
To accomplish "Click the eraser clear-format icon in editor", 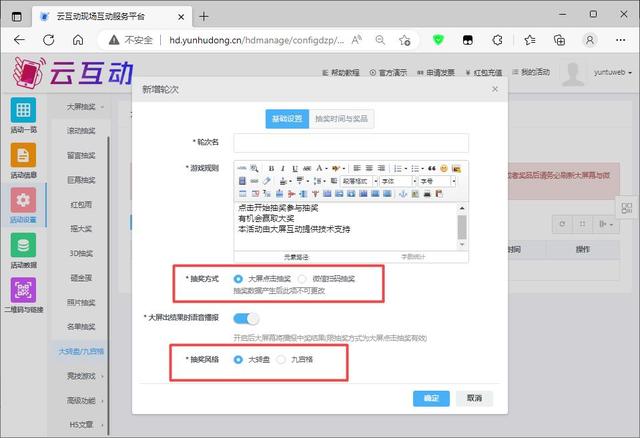I will pos(267,180).
